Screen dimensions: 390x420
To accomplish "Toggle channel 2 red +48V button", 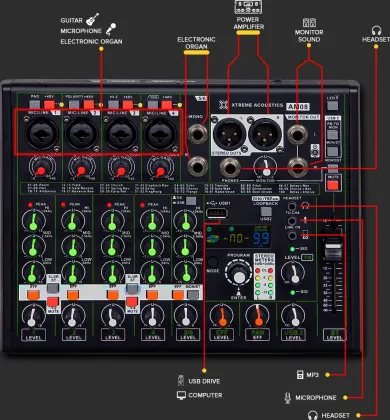I will coord(89,105).
